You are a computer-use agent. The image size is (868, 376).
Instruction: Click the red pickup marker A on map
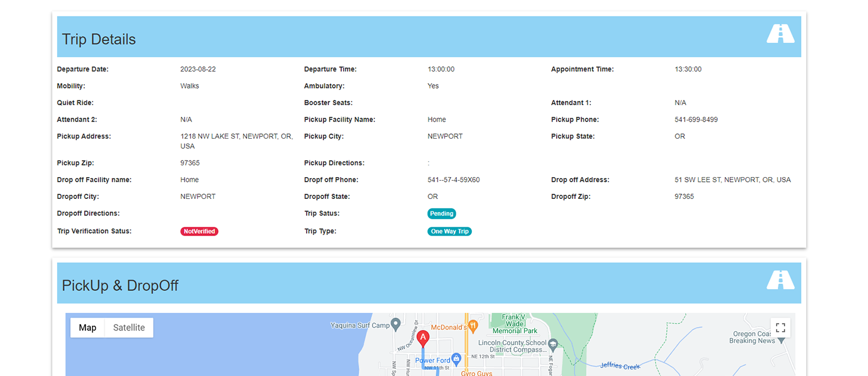coord(422,338)
